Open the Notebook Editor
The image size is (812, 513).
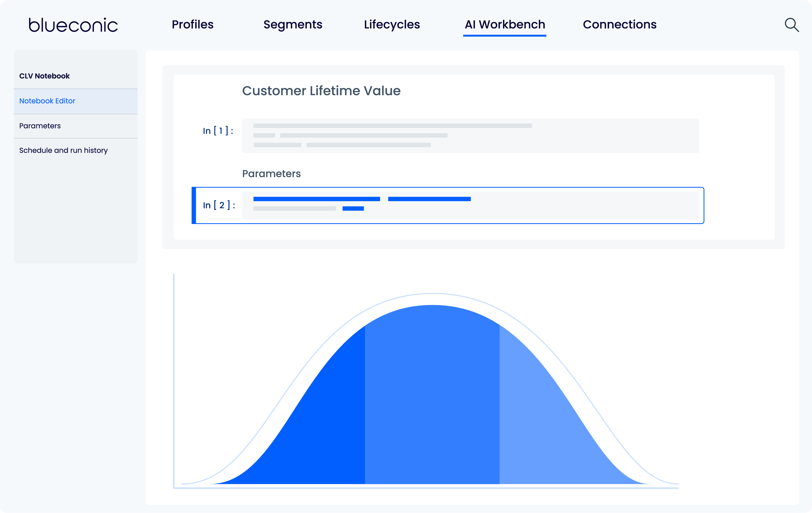(x=47, y=101)
